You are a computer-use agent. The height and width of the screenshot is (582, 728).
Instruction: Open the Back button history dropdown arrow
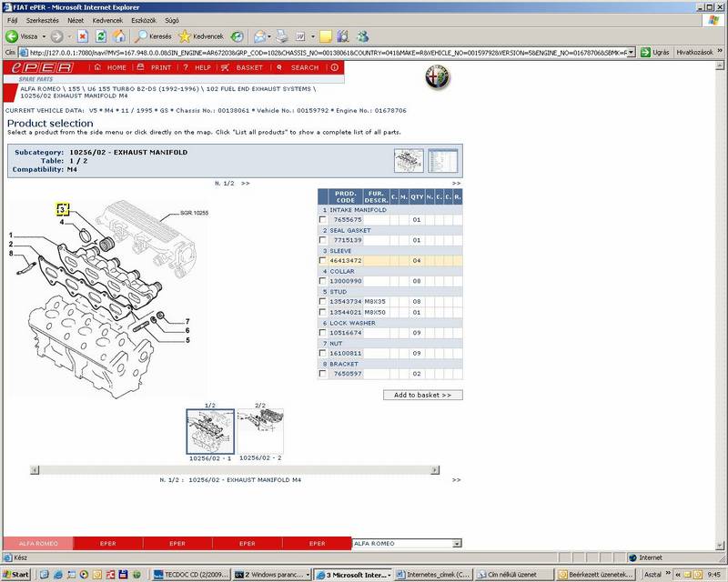pos(44,36)
